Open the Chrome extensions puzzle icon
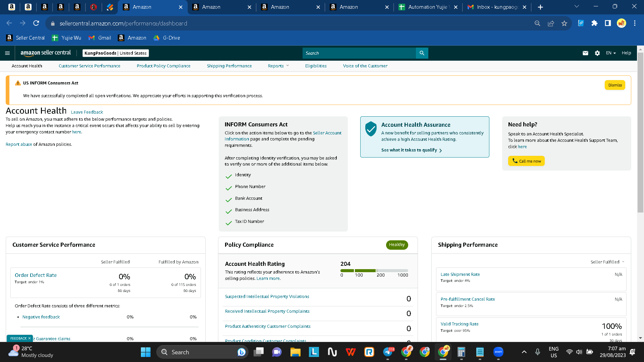 pyautogui.click(x=594, y=23)
